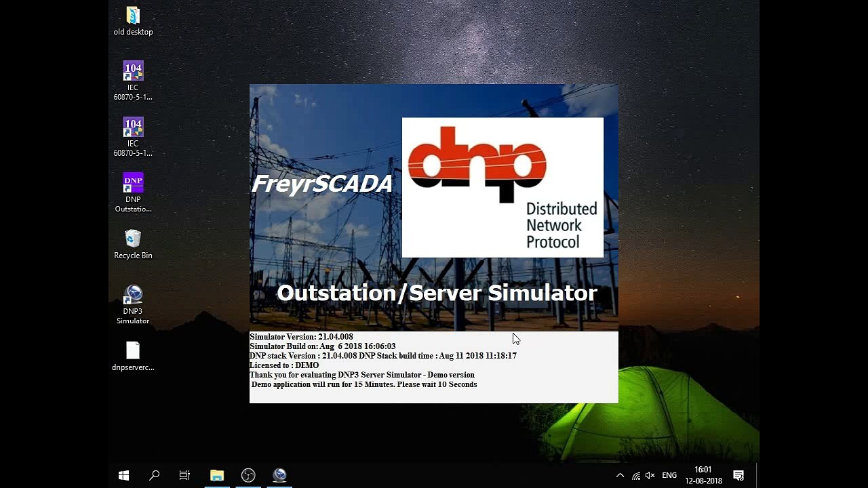Select the dnpserverc file on the desktop
Screen dimensions: 868x488
click(133, 356)
